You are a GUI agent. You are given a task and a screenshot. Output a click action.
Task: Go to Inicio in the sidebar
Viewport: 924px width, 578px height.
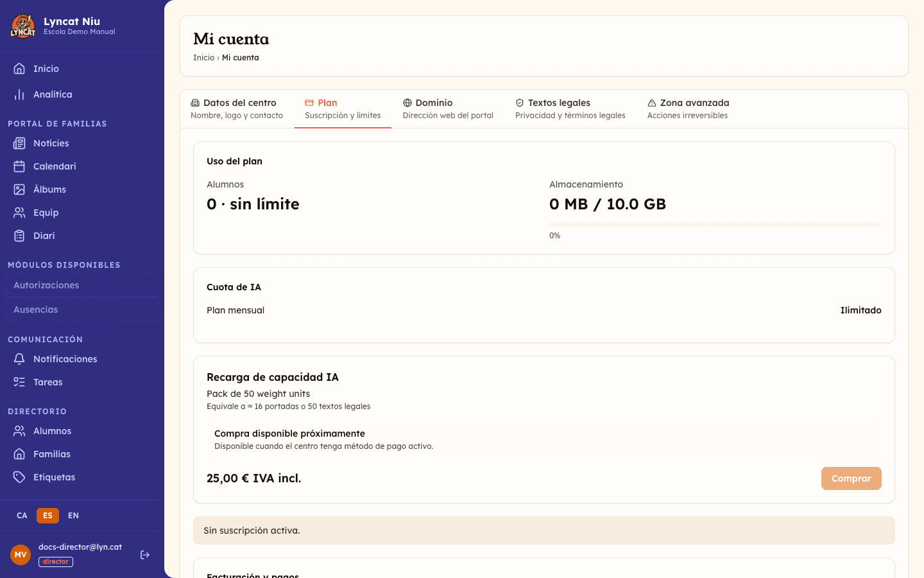coord(82,69)
